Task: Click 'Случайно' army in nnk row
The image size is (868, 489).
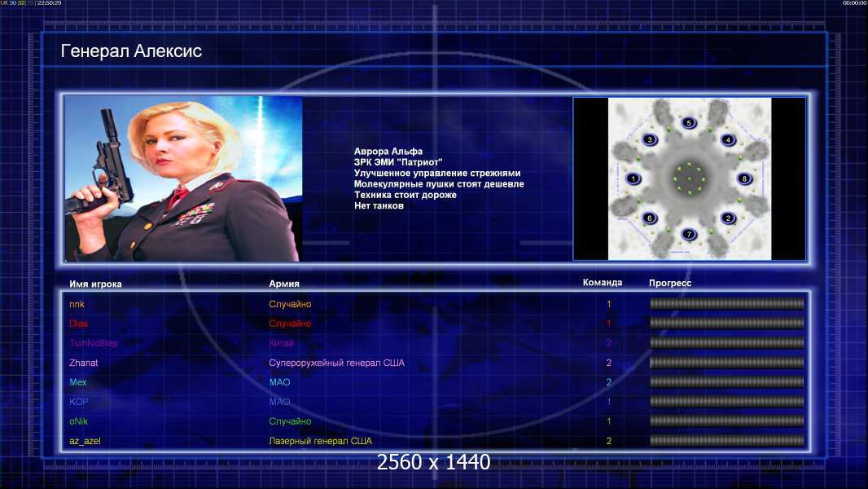Action: point(290,304)
